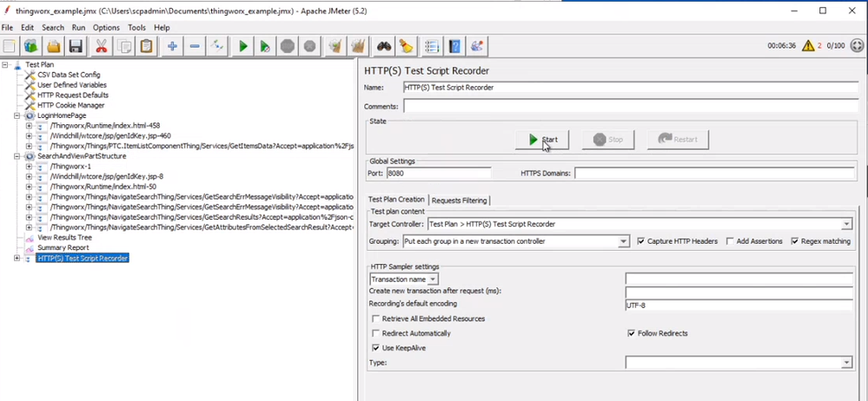The image size is (868, 401).
Task: Save the test plan with the floppy icon
Action: point(76,47)
